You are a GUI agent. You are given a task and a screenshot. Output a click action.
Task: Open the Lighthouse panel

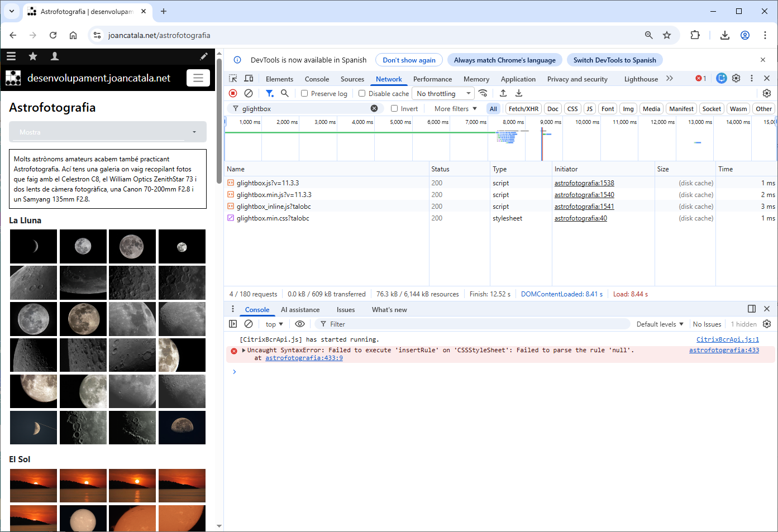641,79
